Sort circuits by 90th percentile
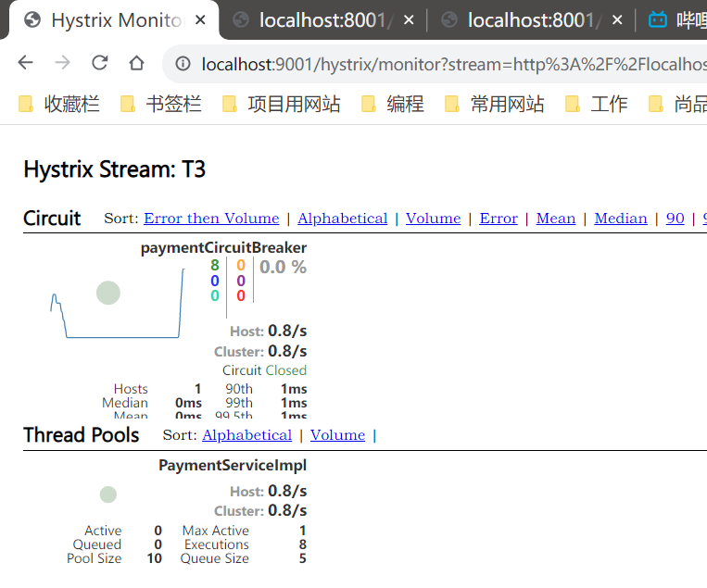The width and height of the screenshot is (707, 588). point(675,219)
